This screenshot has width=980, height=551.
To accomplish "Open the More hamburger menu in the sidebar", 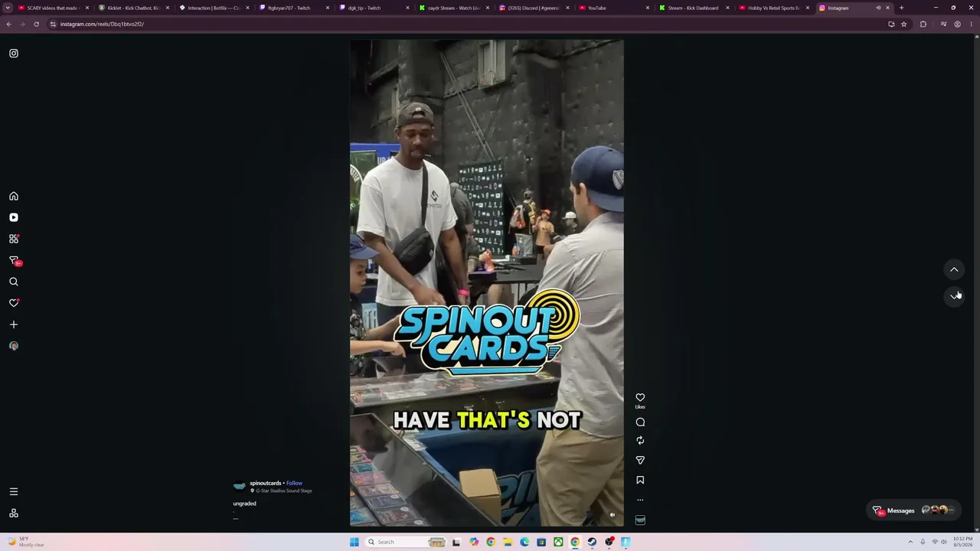I will tap(14, 491).
